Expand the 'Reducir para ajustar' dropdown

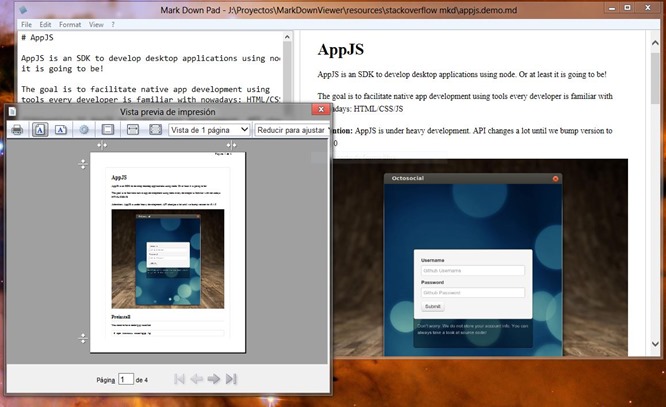tap(290, 130)
